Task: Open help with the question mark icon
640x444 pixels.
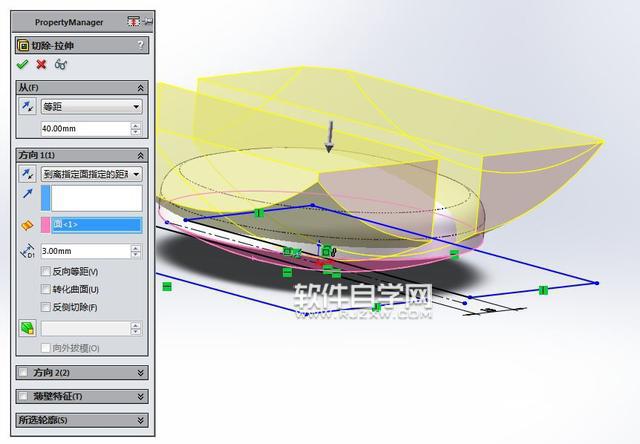Action: pos(140,45)
